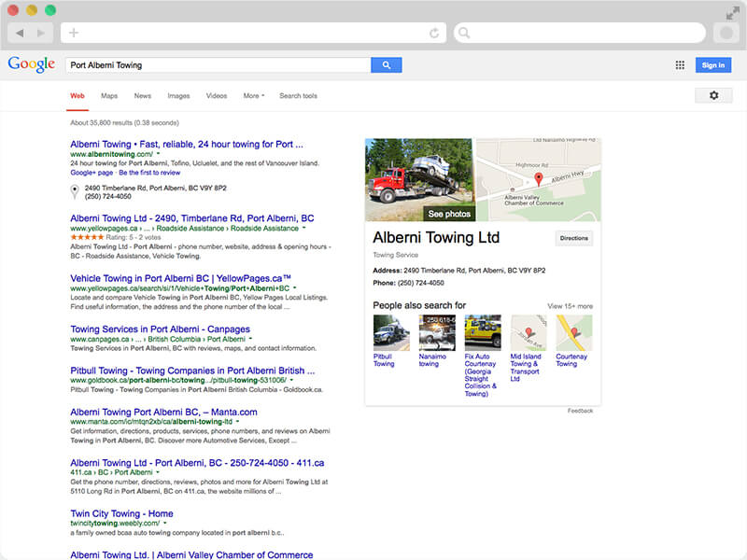Expand arrow after Vehicle+Towing/Port+Alberni+BC URL
Viewport: 747px width, 560px height.
(x=294, y=288)
